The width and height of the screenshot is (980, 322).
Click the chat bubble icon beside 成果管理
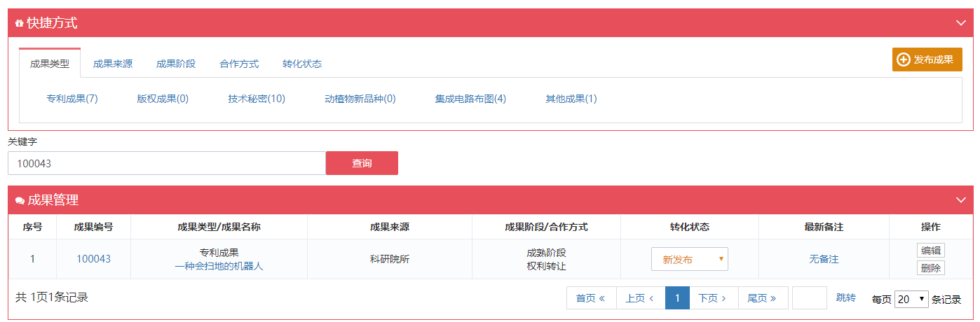[20, 200]
